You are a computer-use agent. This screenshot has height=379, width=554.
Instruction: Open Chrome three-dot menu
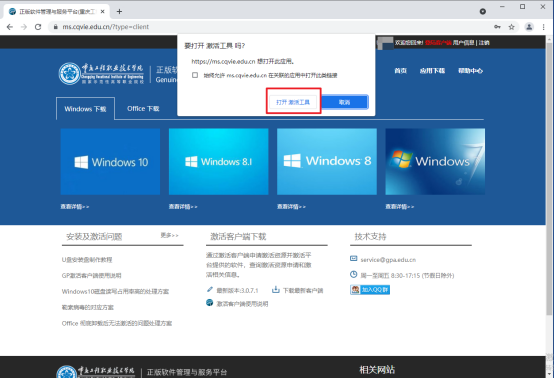tap(543, 27)
